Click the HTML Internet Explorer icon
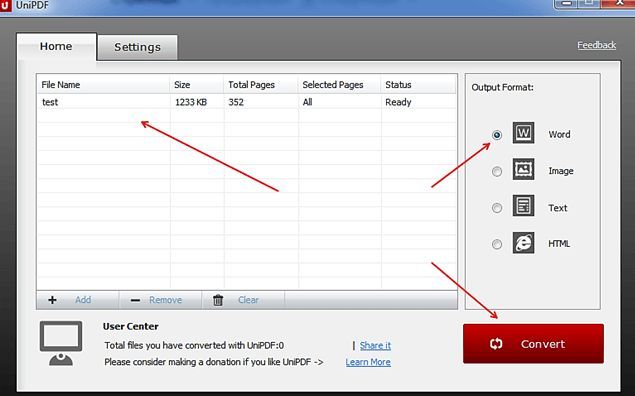 [x=523, y=243]
